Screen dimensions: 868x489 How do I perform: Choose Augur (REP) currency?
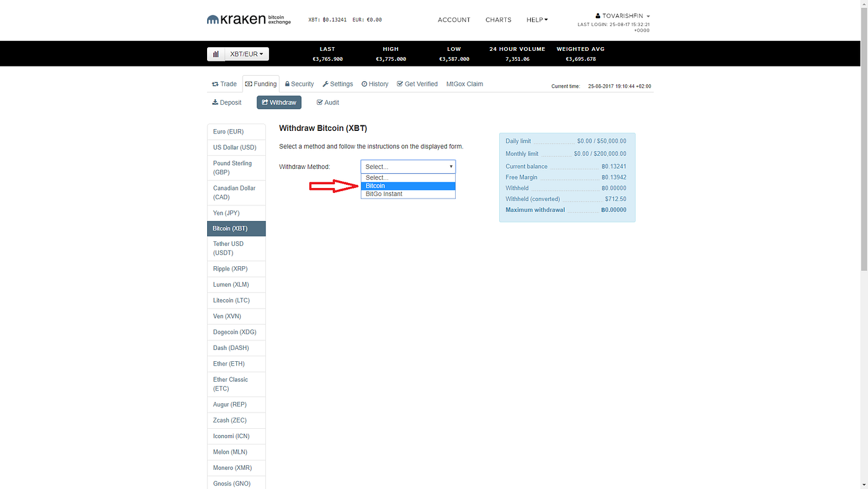(x=236, y=405)
